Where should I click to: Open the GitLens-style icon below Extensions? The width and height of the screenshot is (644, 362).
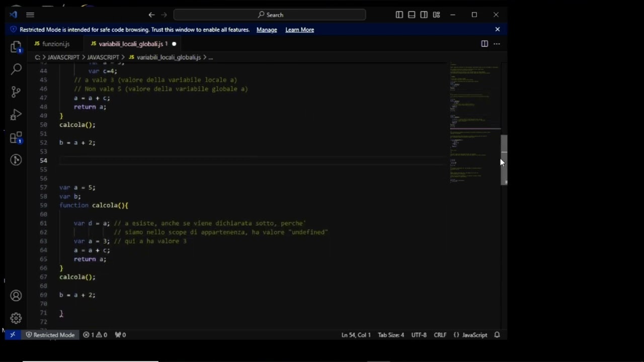pyautogui.click(x=16, y=160)
